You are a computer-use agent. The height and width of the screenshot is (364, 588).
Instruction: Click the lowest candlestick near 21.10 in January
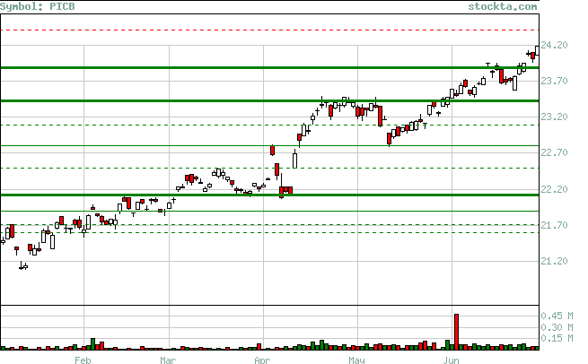21,266
